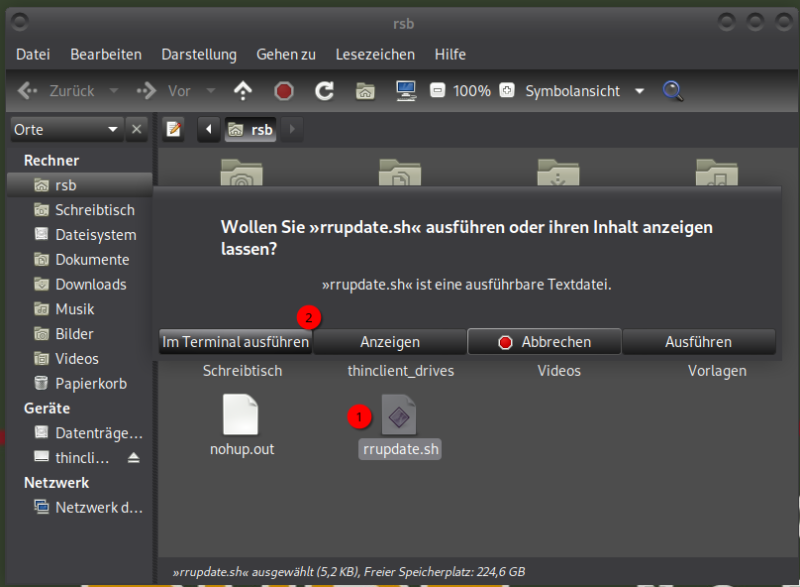Zoom in using the plus icon

506,91
